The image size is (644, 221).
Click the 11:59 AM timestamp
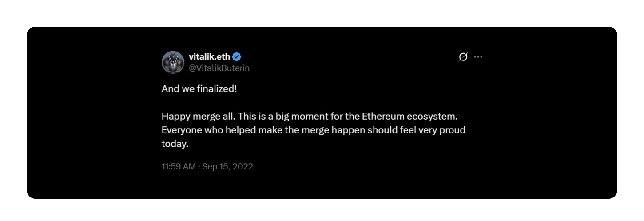[179, 167]
